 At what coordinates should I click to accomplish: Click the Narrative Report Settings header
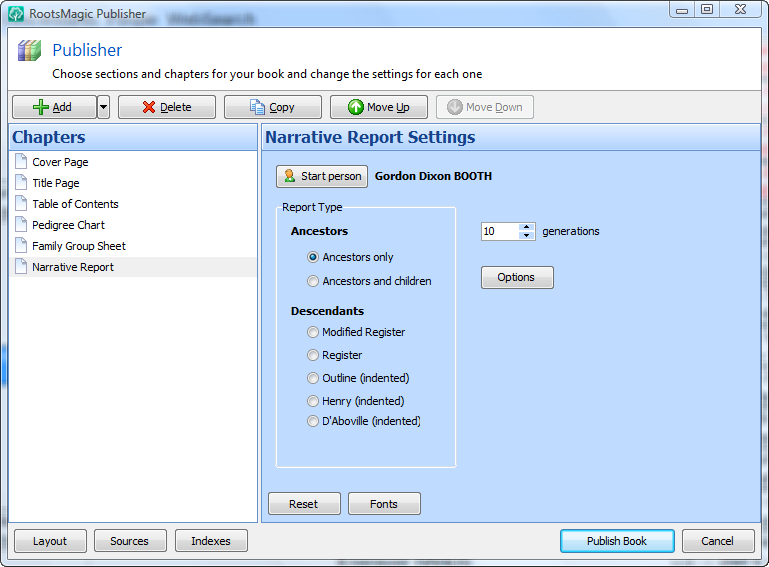point(511,137)
